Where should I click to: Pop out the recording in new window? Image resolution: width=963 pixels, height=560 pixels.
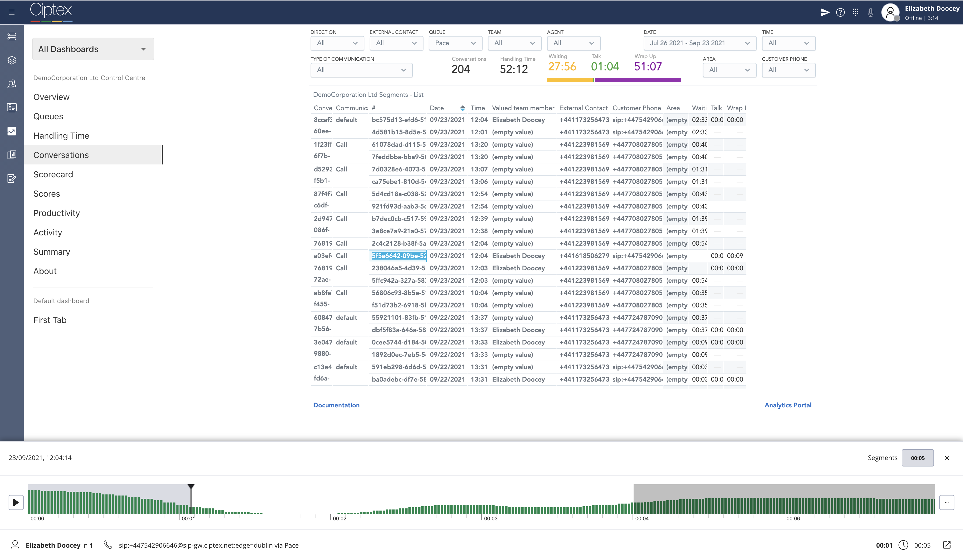point(947,545)
